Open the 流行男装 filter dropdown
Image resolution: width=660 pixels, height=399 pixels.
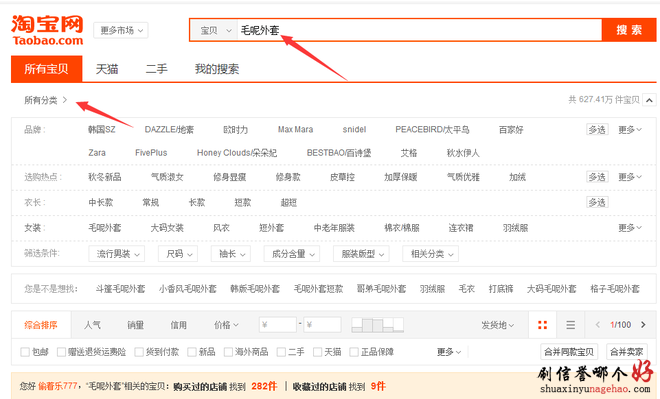pyautogui.click(x=117, y=254)
